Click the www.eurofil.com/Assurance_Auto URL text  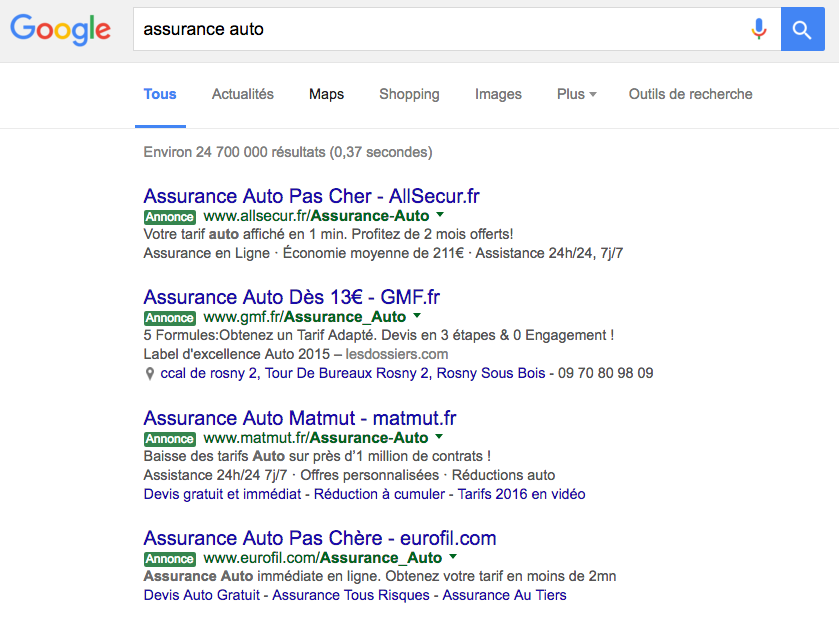(323, 558)
